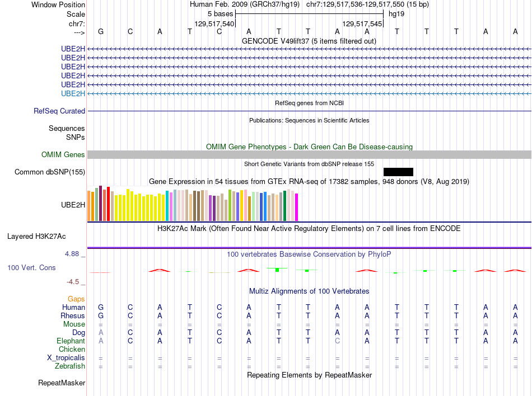Click the Sequences track label
The height and width of the screenshot is (396, 532).
coord(67,129)
